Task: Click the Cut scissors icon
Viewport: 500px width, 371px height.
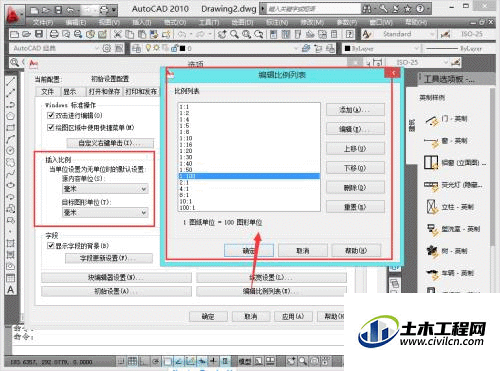Action: point(117,34)
